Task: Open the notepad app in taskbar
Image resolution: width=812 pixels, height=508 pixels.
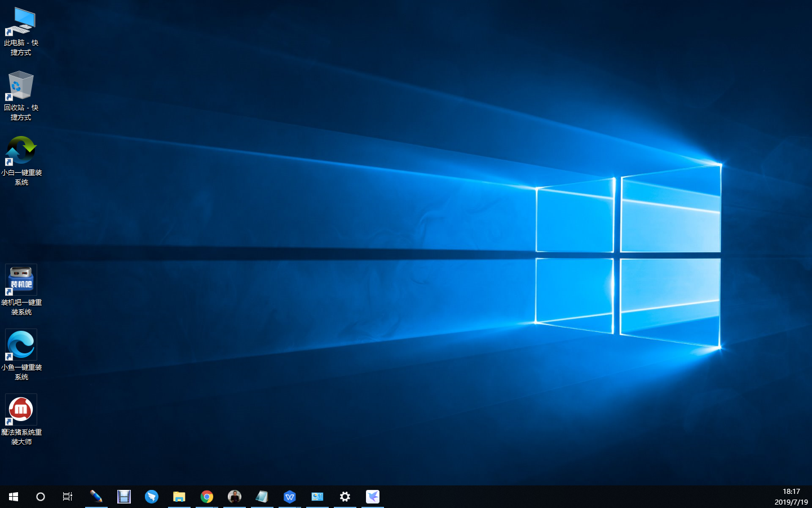Action: (x=262, y=497)
